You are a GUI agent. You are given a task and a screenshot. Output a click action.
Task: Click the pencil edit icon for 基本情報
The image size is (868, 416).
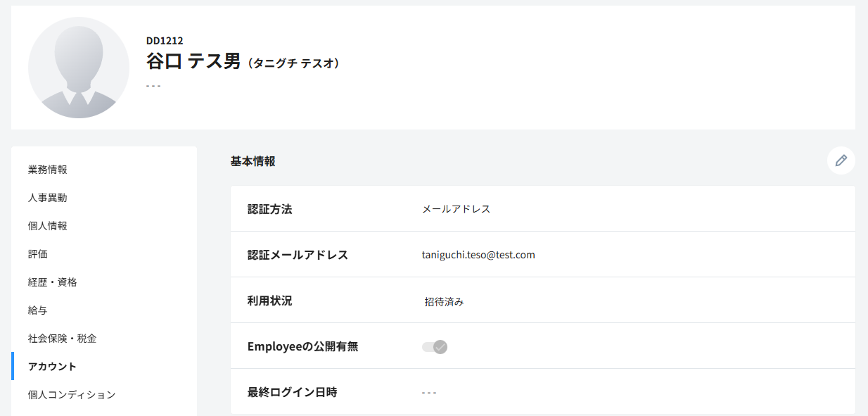(x=841, y=160)
